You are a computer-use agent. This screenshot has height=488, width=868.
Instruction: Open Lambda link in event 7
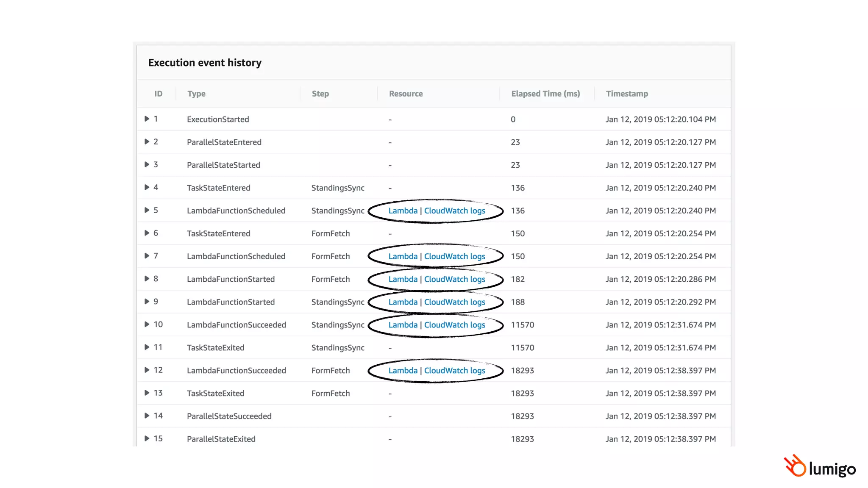click(403, 256)
